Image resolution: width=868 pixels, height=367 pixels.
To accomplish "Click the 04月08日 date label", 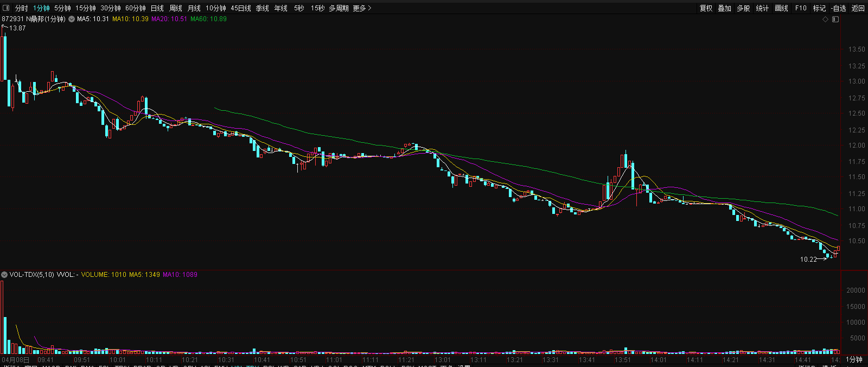I will point(16,360).
